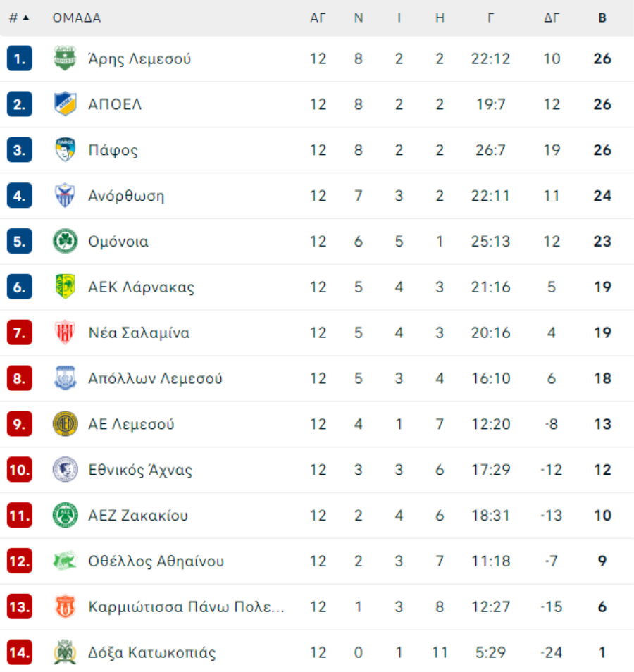This screenshot has width=634, height=672.
Task: Click the Ομόνοια green clover logo
Action: (65, 241)
